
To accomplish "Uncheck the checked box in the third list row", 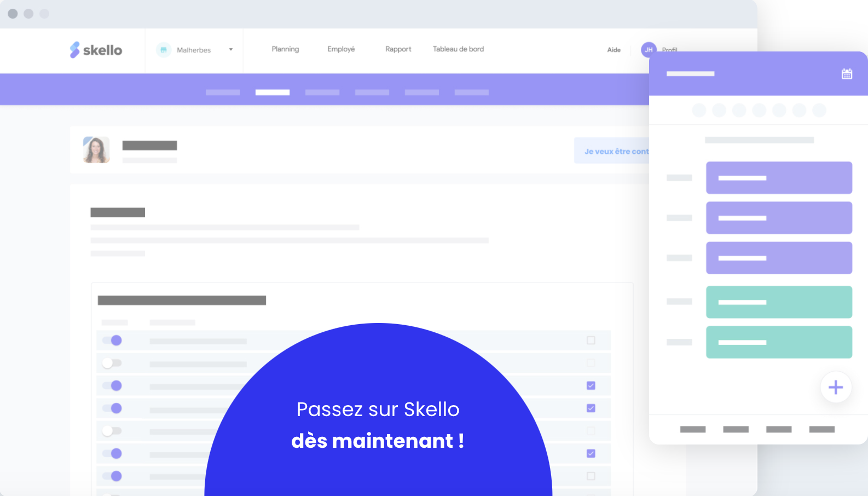I will click(591, 385).
